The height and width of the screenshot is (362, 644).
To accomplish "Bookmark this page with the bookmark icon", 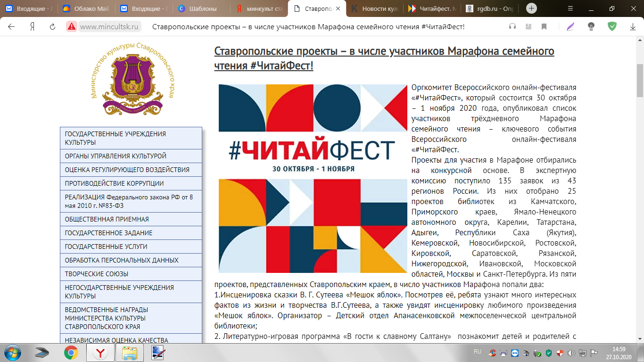I will click(x=544, y=27).
